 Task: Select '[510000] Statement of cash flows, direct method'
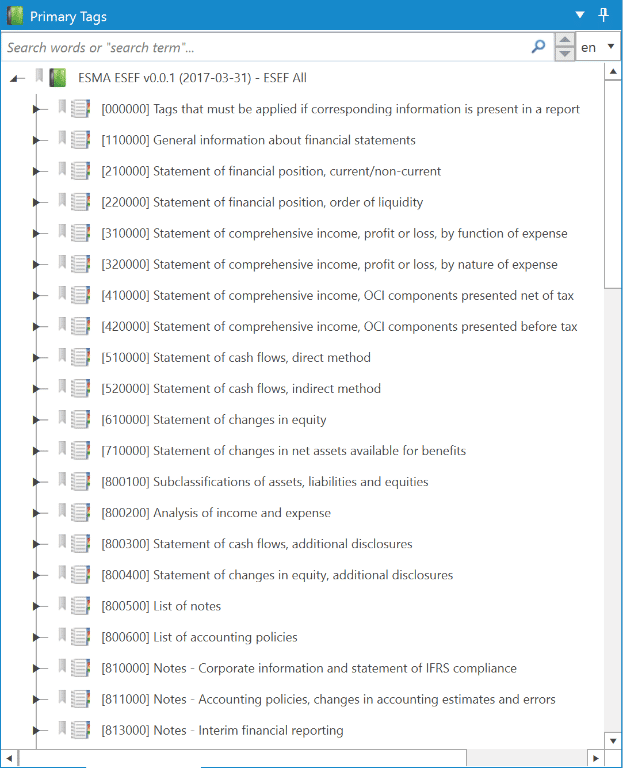[x=236, y=358]
